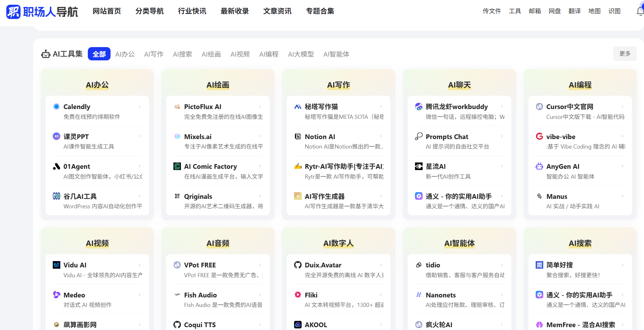This screenshot has width=644, height=330.
Task: Open the 网盘 link
Action: click(555, 11)
